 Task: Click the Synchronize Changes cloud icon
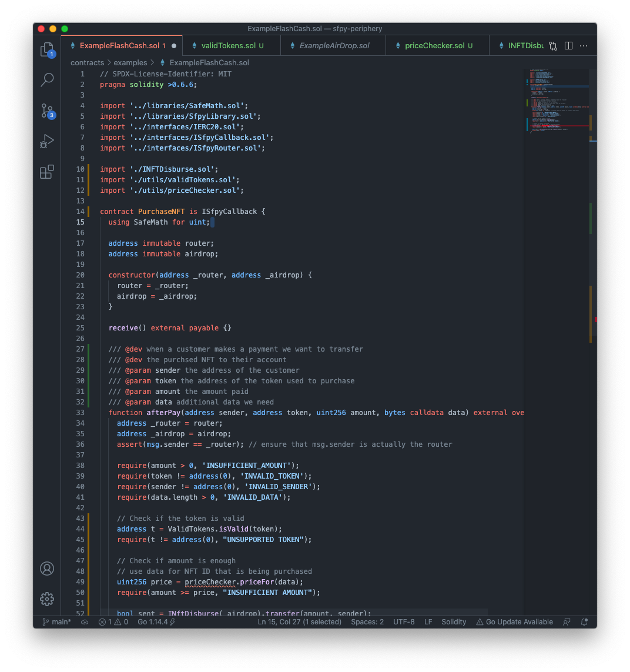click(85, 622)
